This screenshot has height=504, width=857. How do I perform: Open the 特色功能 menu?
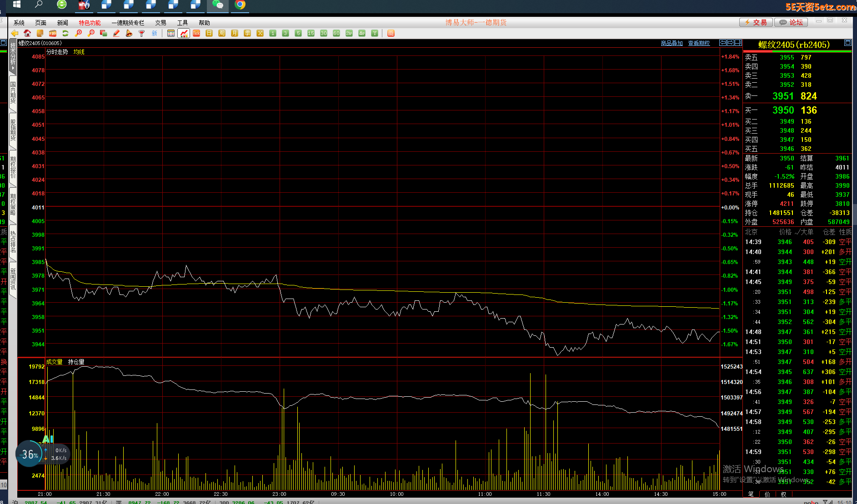90,23
